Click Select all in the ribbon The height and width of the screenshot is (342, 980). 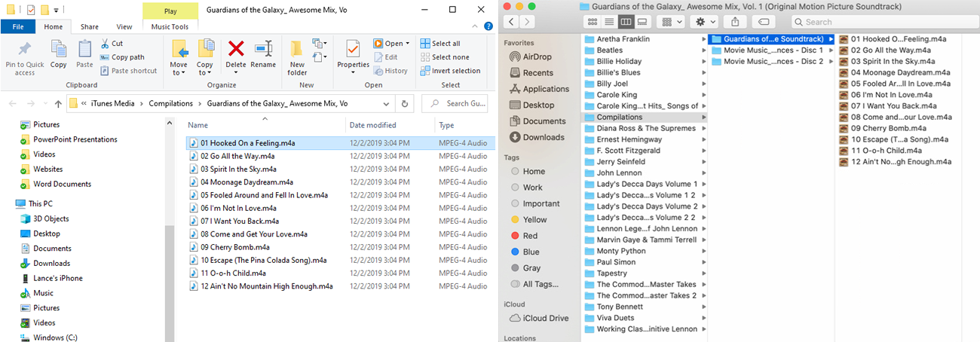(x=440, y=44)
